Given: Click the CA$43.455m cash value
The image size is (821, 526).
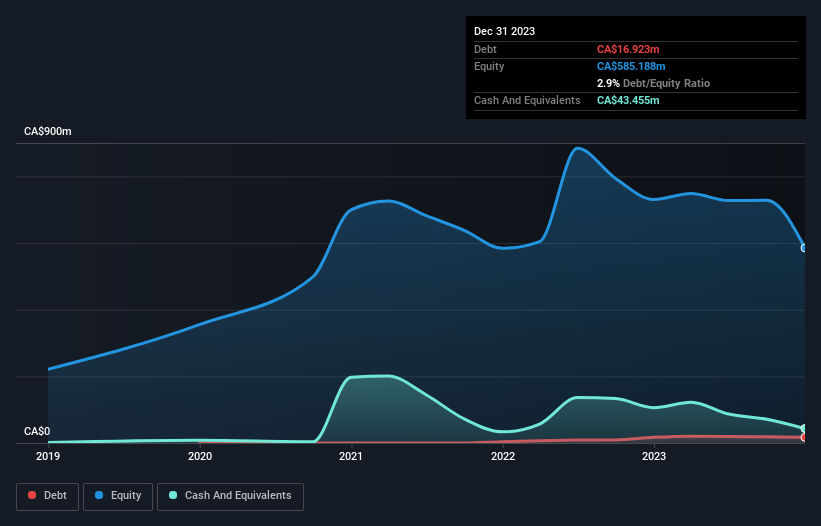Looking at the screenshot, I should click(628, 100).
